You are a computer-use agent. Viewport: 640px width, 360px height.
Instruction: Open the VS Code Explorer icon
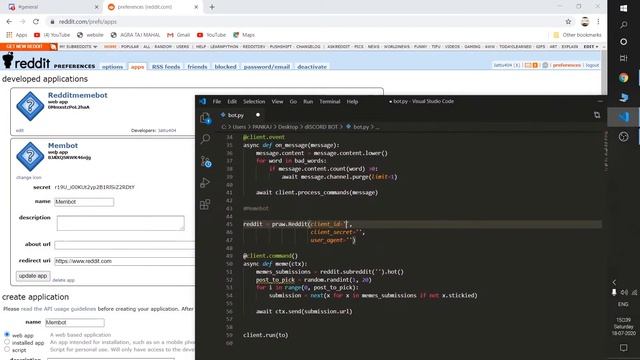coord(205,118)
